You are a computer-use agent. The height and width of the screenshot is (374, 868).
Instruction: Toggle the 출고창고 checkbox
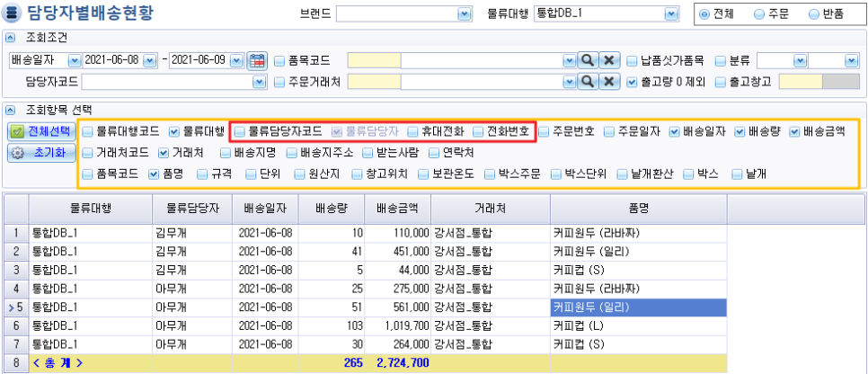tap(720, 82)
